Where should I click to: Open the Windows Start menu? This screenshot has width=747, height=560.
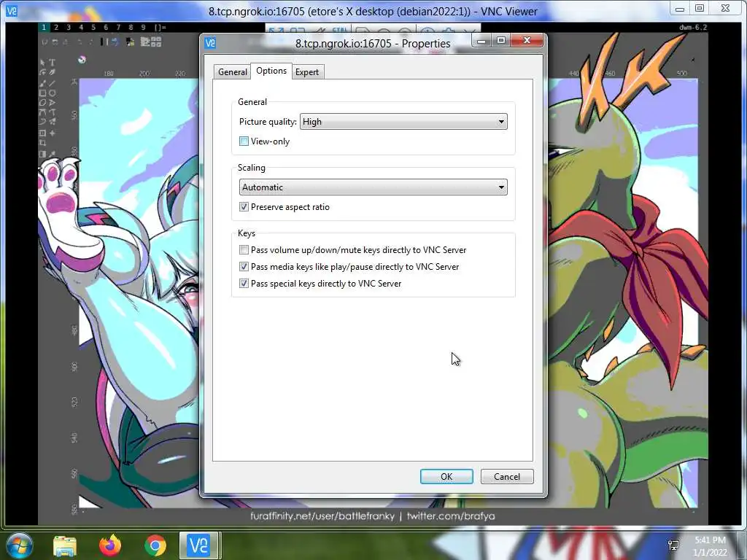pos(19,545)
